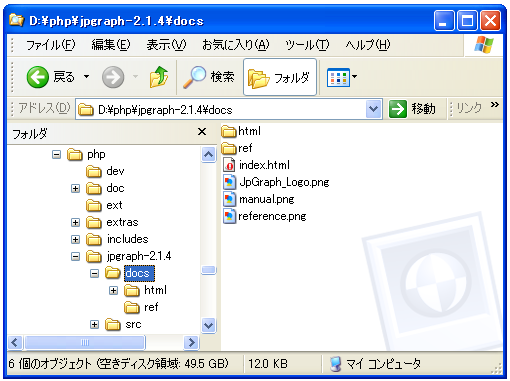Select the docs label in folder tree
This screenshot has width=510, height=381.
(x=139, y=273)
